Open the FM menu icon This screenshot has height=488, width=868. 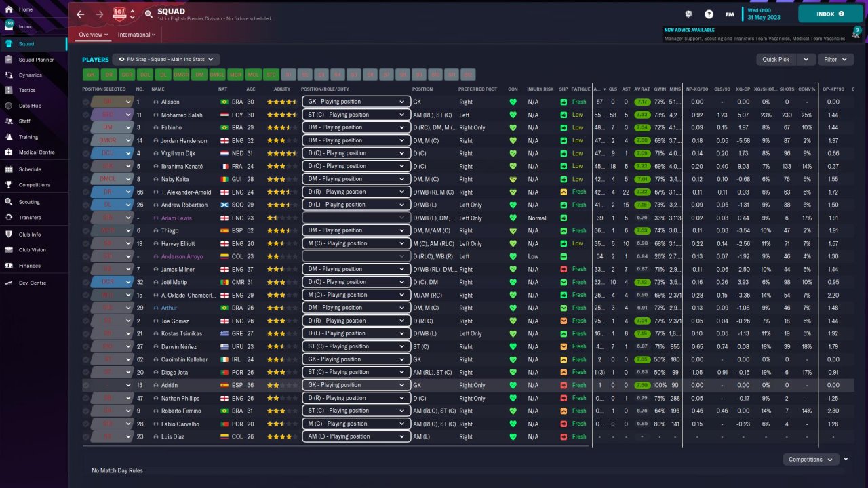click(x=730, y=14)
